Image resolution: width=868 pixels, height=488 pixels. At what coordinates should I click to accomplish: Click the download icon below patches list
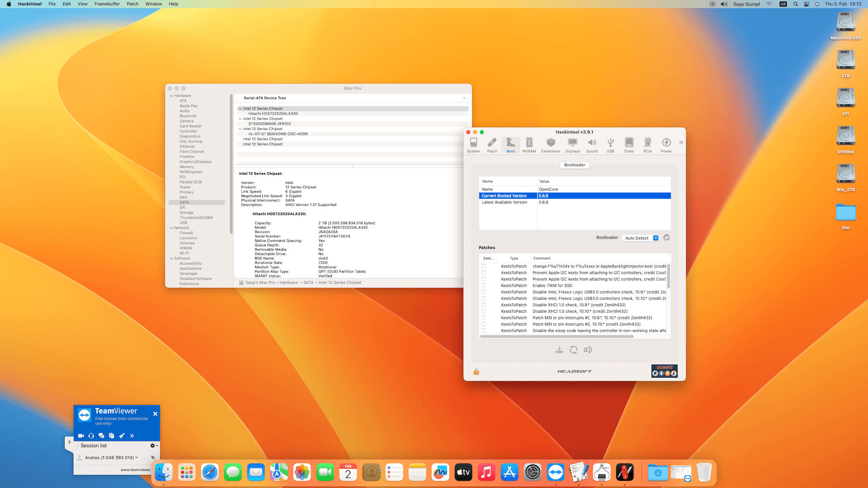559,350
